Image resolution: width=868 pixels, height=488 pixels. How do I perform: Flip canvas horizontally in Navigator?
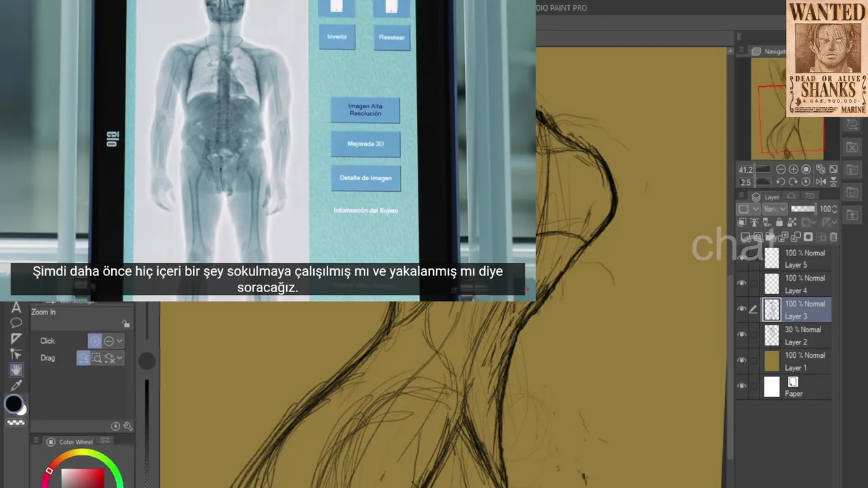pos(821,182)
